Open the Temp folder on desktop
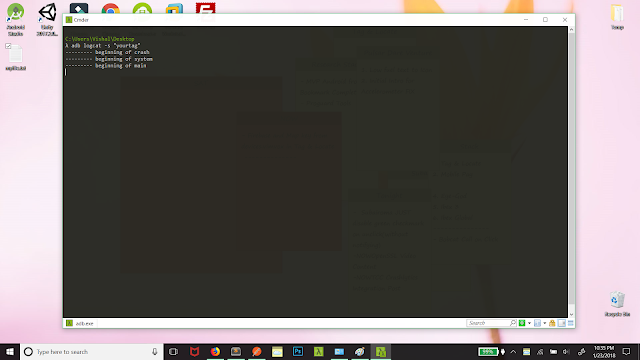Viewport: 640px width, 360px height. pos(617,17)
